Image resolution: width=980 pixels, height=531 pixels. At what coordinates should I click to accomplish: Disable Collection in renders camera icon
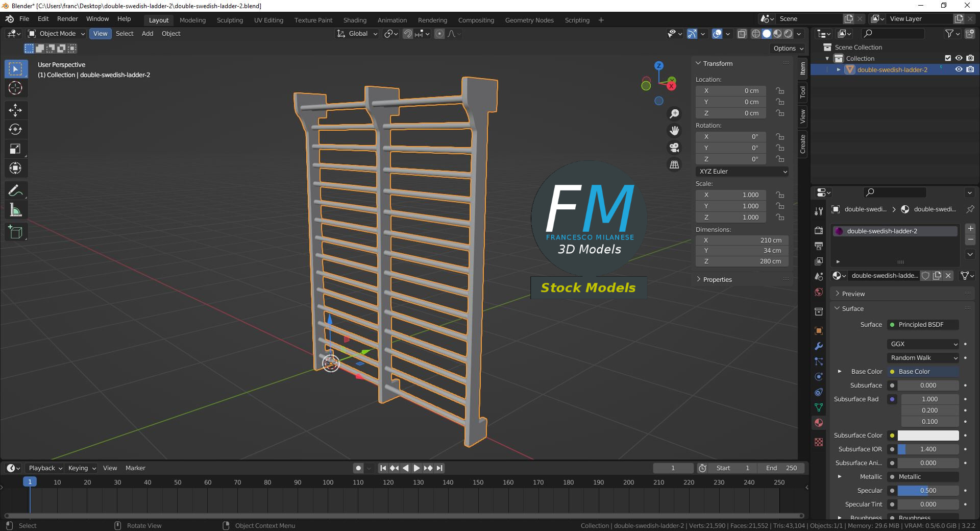tap(970, 58)
